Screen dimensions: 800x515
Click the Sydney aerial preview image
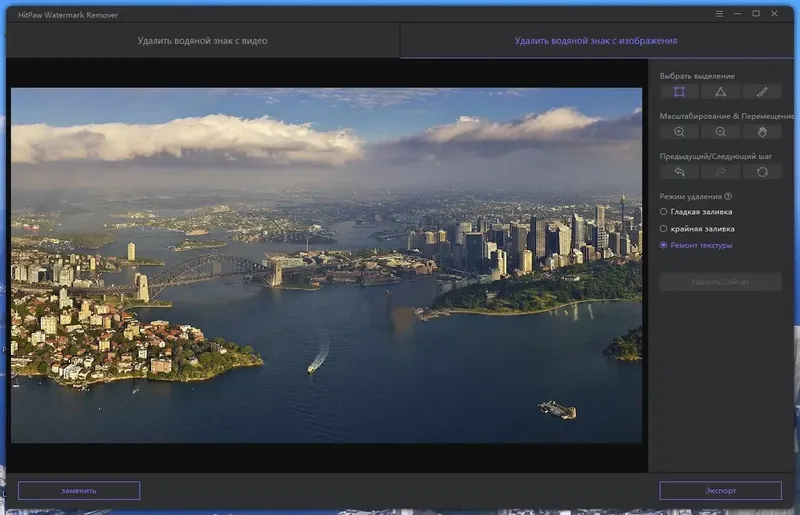pos(327,265)
